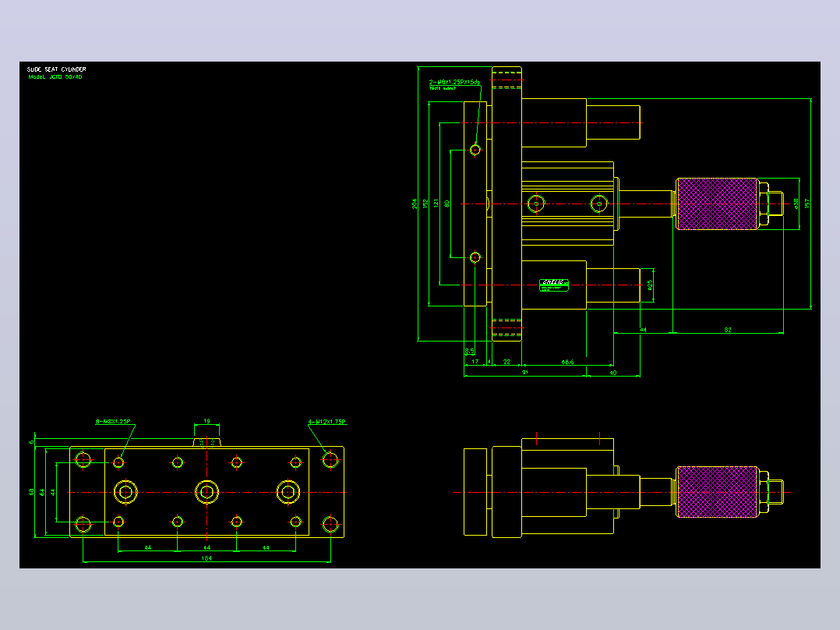The image size is (840, 630).
Task: Click the '44' dimension beside the 82
Action: point(643,330)
